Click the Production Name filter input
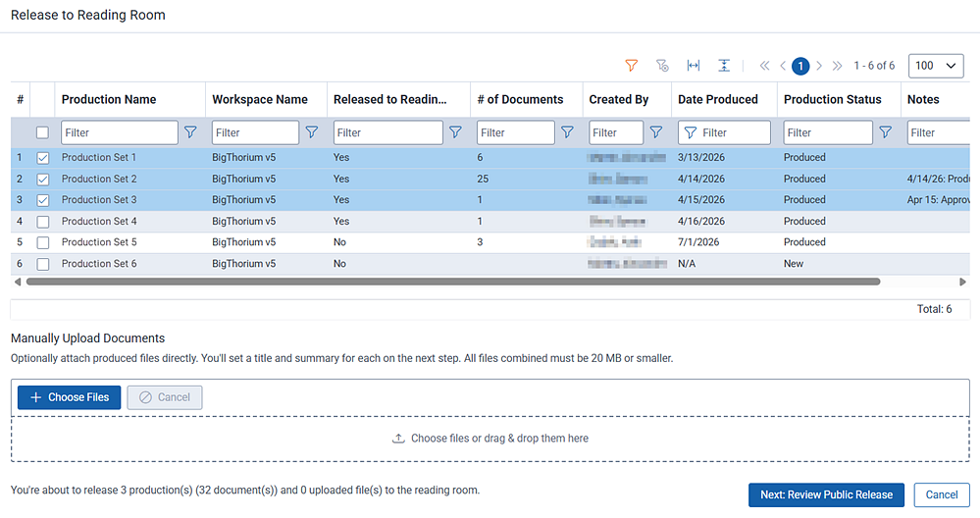Image resolution: width=980 pixels, height=518 pixels. [120, 132]
